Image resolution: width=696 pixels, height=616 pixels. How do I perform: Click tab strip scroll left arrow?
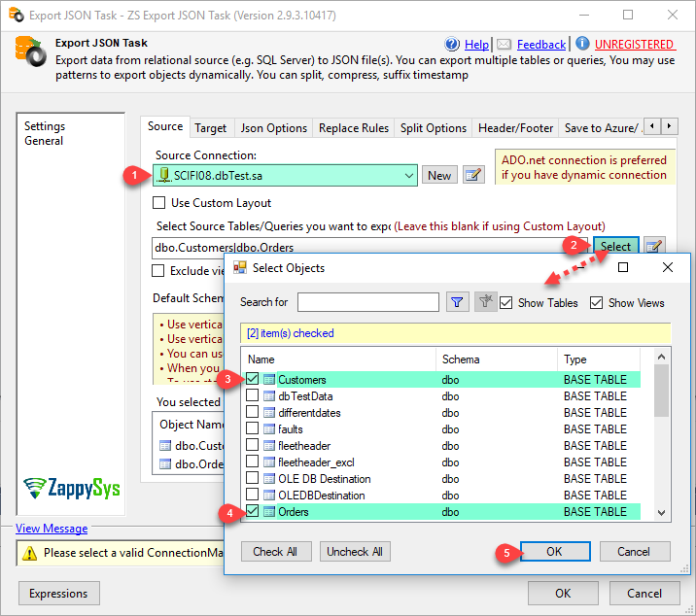(x=652, y=126)
